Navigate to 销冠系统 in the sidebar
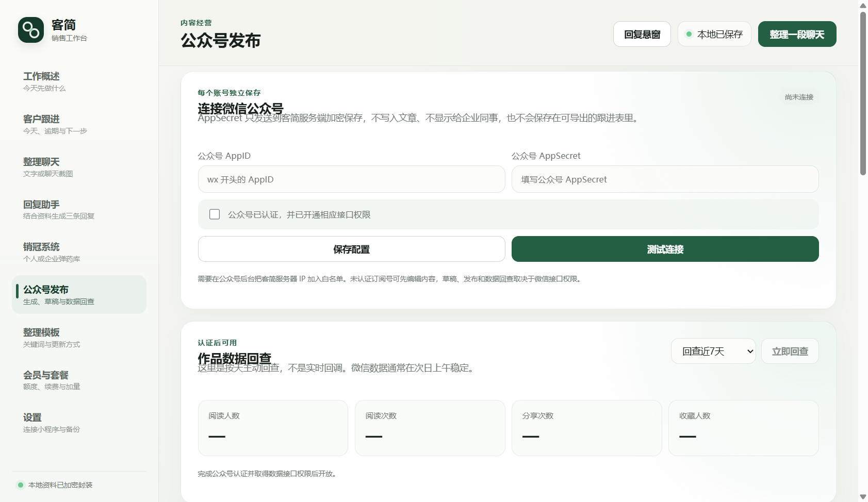This screenshot has height=502, width=868. point(79,252)
